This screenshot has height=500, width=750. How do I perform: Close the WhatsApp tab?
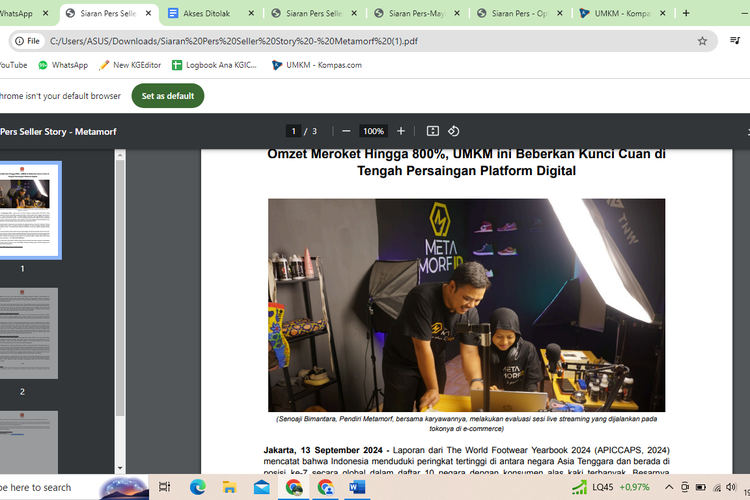tap(45, 13)
